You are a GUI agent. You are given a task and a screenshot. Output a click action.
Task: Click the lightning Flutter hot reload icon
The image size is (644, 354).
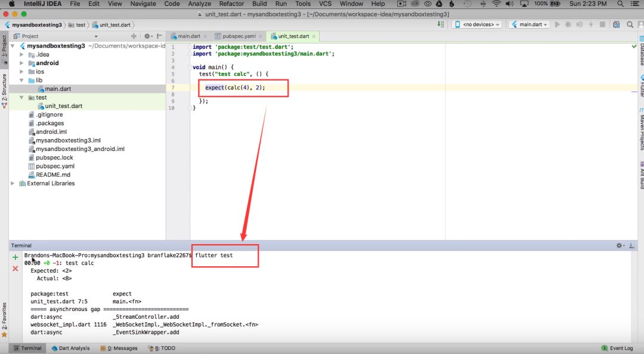[591, 24]
